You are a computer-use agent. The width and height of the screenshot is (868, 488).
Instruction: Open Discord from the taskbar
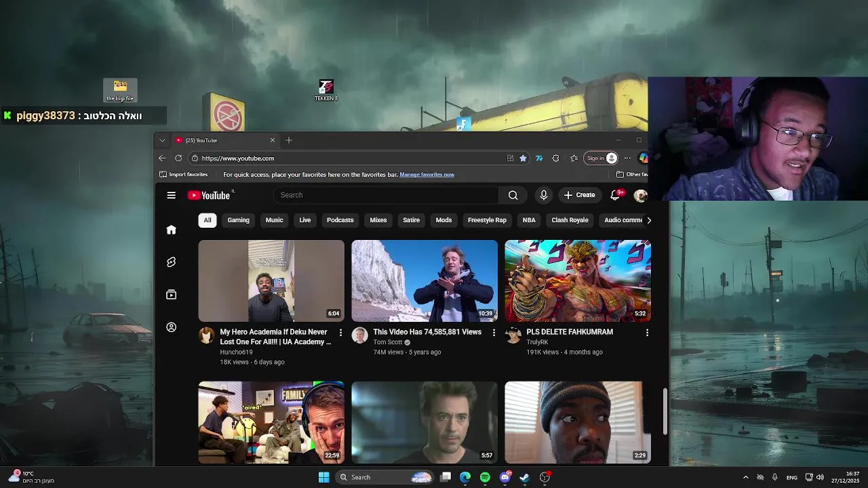point(505,477)
